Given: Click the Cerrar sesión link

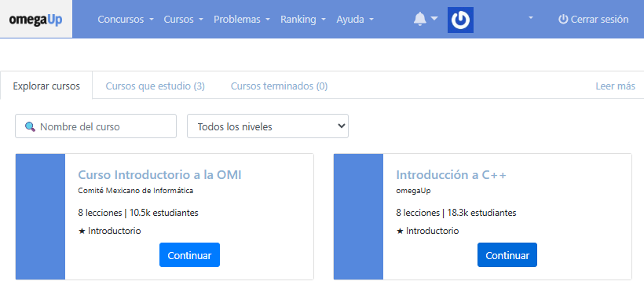Looking at the screenshot, I should click(594, 20).
